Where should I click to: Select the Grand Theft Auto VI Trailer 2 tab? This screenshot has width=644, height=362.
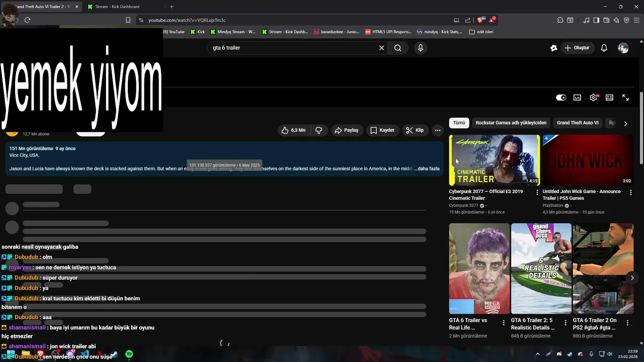click(41, 7)
